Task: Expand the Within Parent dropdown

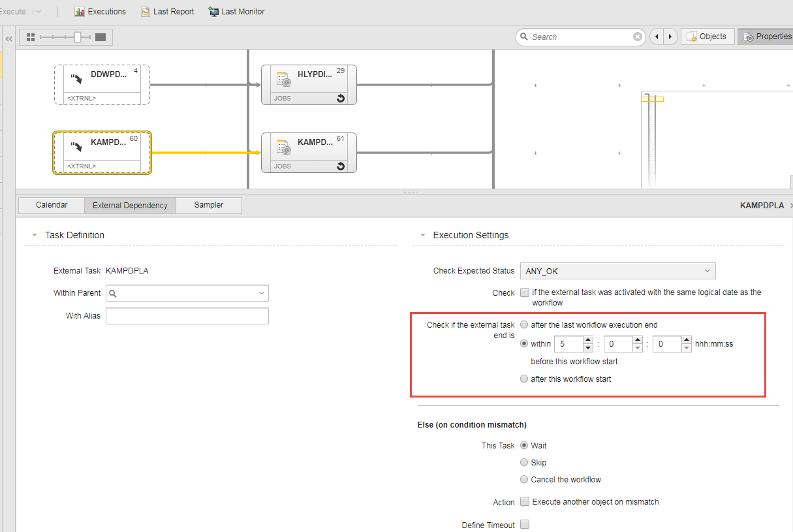Action: [x=262, y=294]
